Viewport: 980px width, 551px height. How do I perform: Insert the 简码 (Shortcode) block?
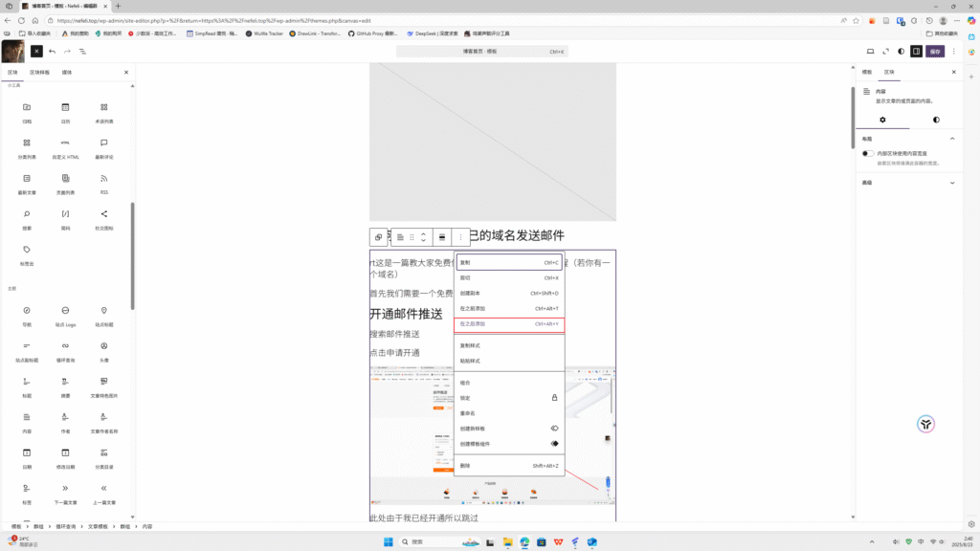(x=66, y=219)
